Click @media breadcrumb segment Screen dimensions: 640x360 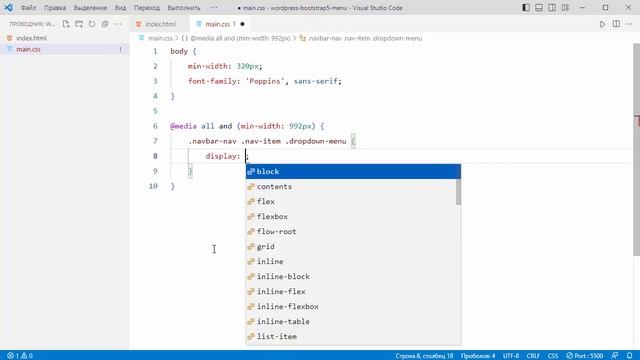click(240, 38)
